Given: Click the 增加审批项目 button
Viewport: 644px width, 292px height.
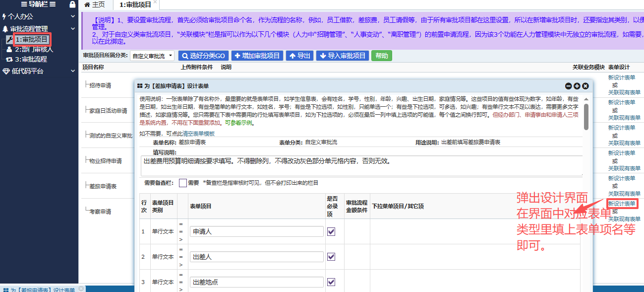Looking at the screenshot, I should [x=257, y=56].
